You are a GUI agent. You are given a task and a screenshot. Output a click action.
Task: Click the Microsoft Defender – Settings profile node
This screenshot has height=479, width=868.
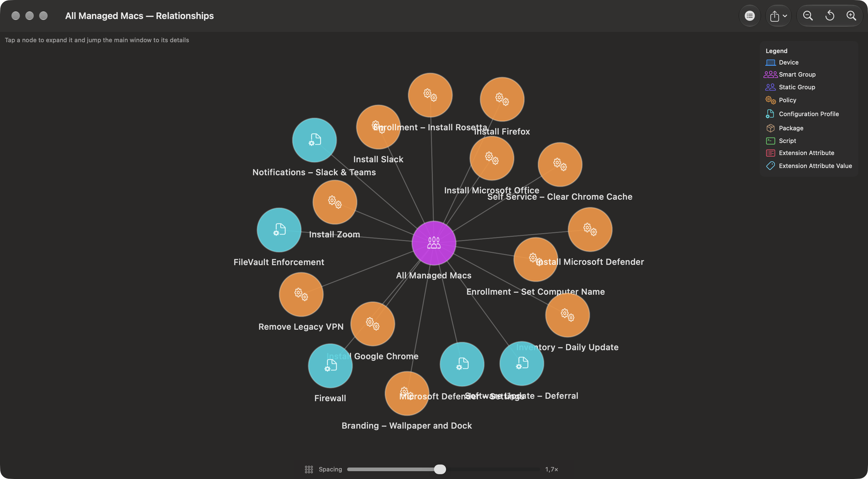(462, 364)
